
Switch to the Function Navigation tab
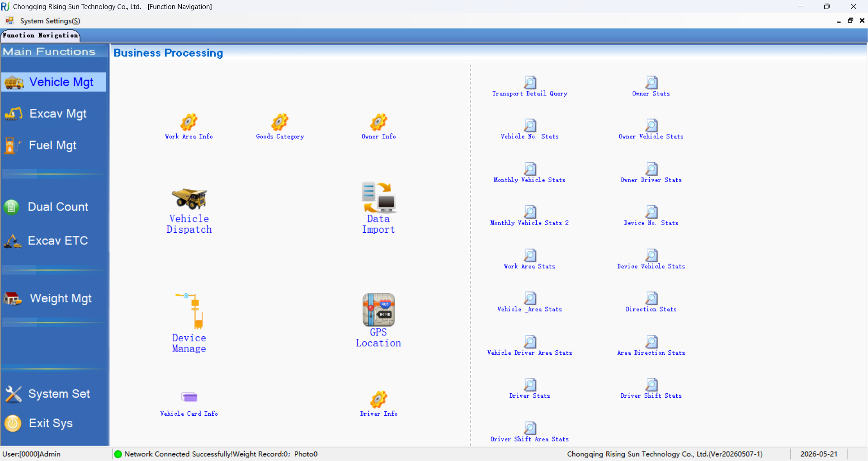(x=40, y=35)
